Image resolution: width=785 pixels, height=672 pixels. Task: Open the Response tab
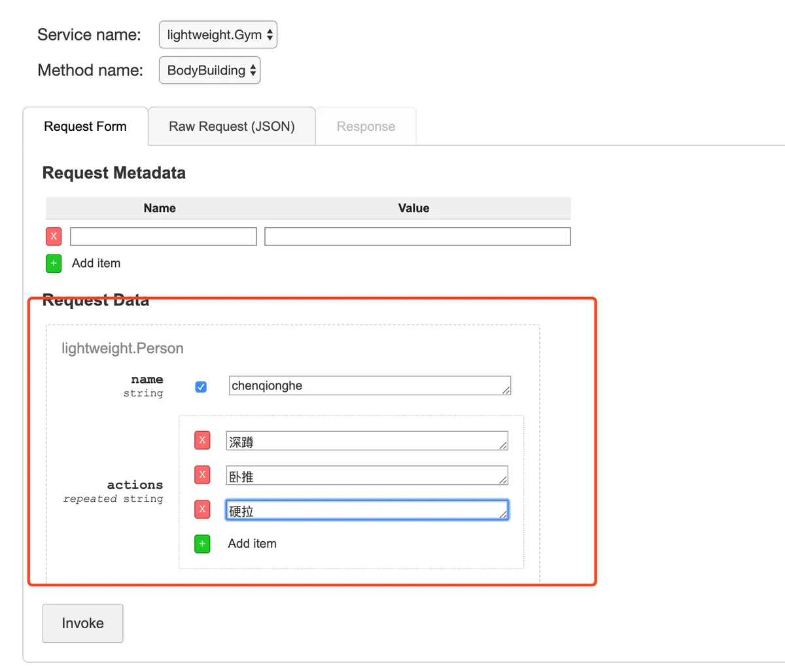tap(366, 126)
